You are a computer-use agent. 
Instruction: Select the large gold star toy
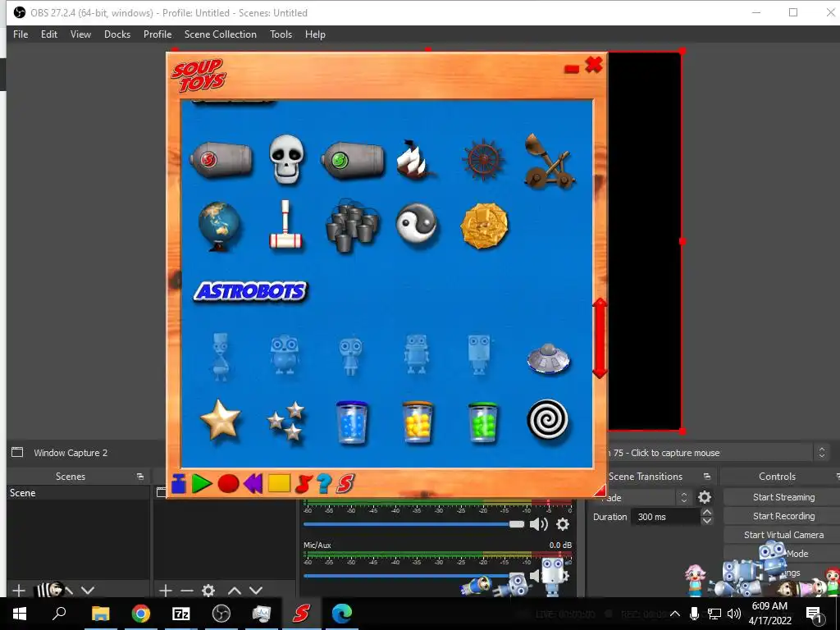point(220,419)
